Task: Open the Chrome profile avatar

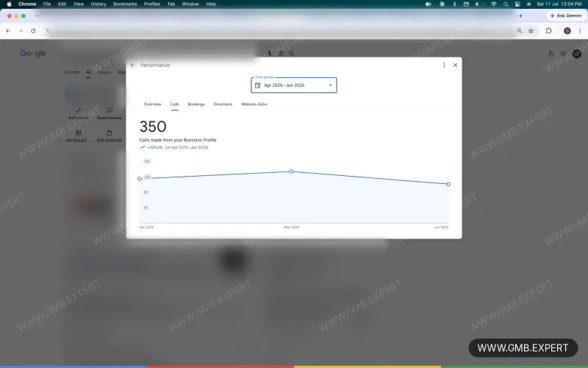Action: pyautogui.click(x=567, y=31)
